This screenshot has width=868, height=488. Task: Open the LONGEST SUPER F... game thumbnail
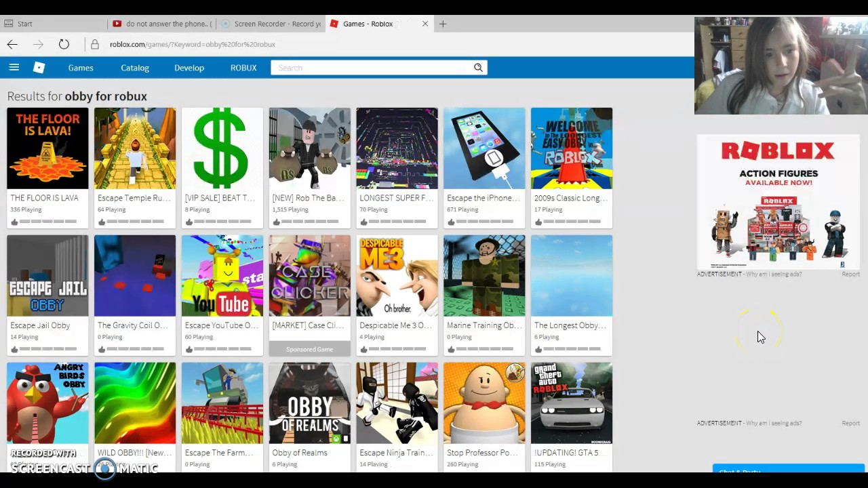(397, 148)
